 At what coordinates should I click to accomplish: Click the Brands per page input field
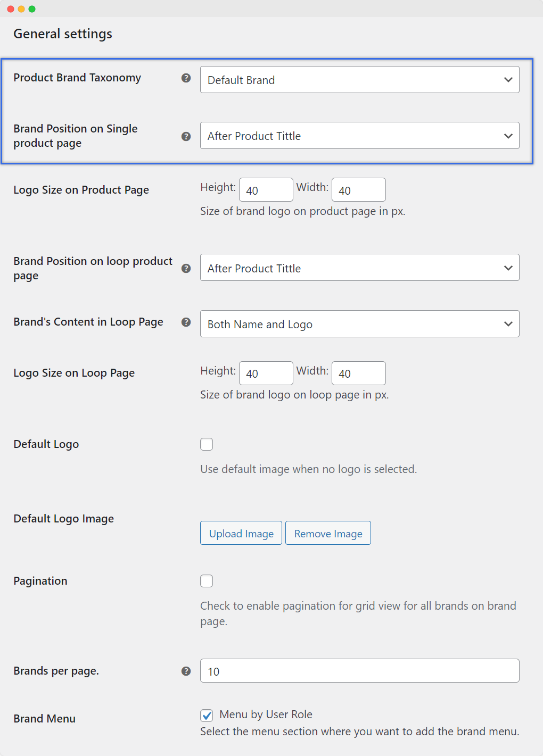click(x=359, y=671)
